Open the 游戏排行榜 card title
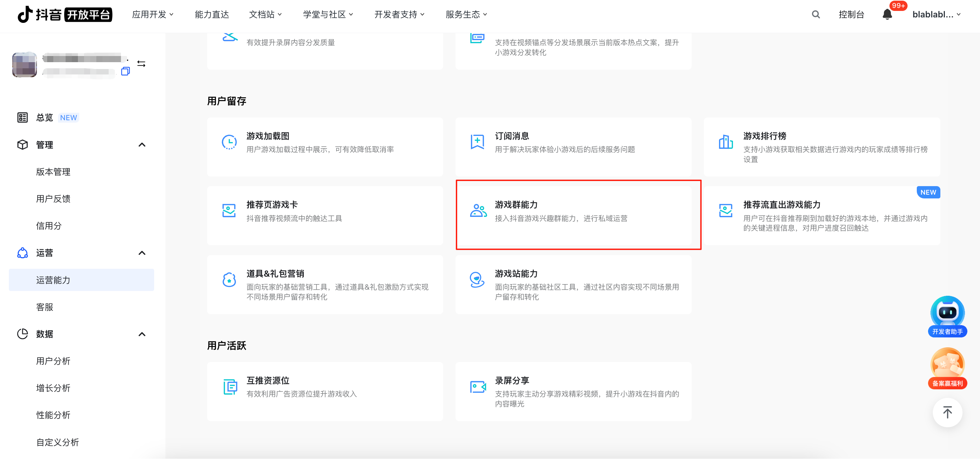 (765, 136)
